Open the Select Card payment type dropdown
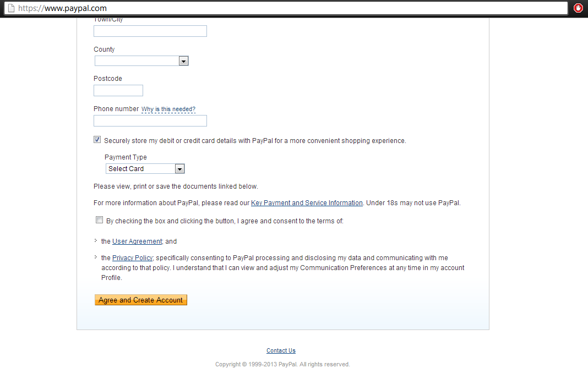This screenshot has width=588, height=379. click(145, 168)
